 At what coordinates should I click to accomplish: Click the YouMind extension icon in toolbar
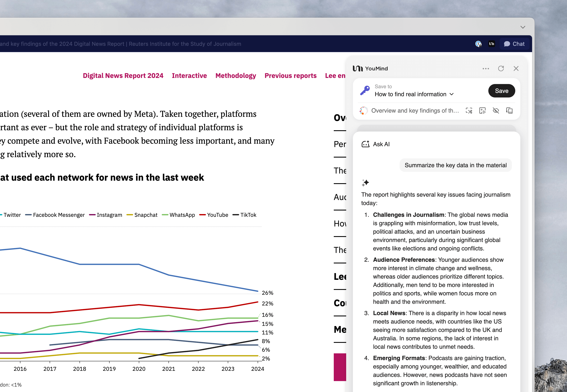tap(491, 44)
